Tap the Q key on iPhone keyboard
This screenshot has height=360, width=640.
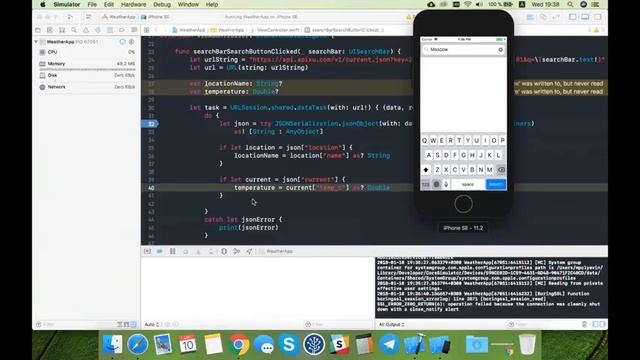click(x=424, y=140)
